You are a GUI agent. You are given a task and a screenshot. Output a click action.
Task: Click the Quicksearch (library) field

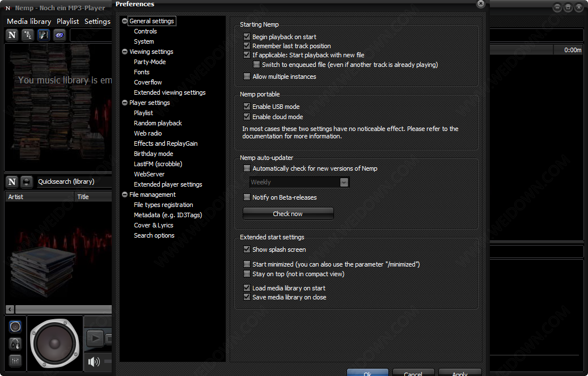pyautogui.click(x=74, y=181)
